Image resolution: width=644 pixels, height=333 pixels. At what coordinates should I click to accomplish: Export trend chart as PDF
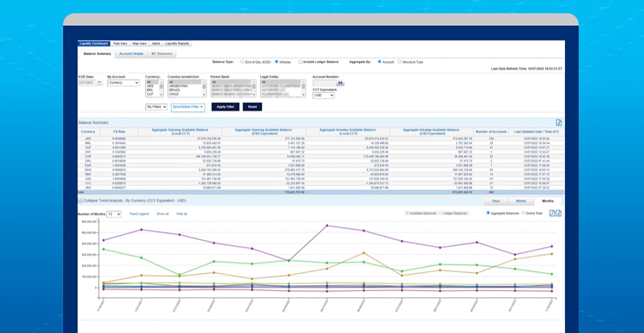tap(552, 213)
